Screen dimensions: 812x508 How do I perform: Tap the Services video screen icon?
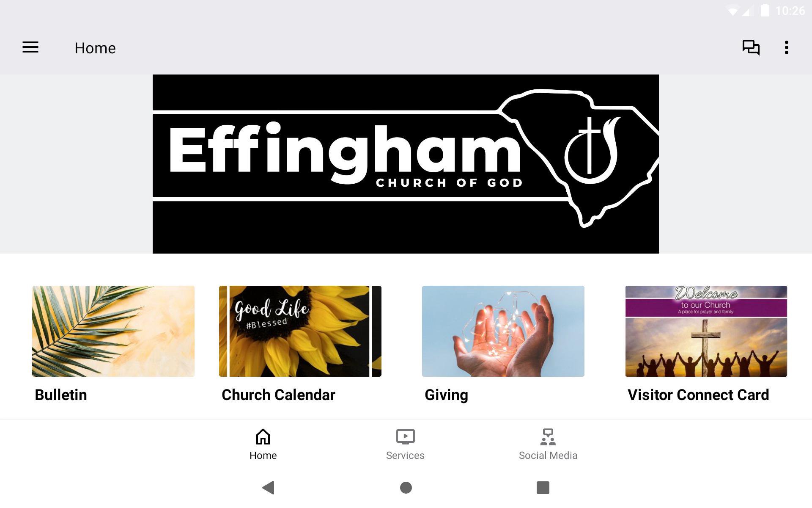[405, 437]
